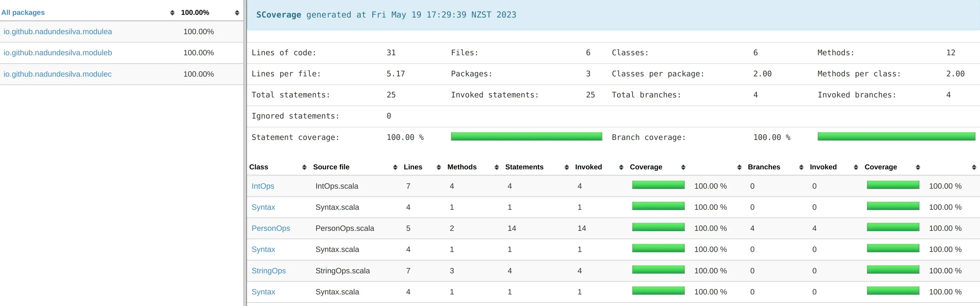
Task: Open the IntOps class report
Action: point(263,186)
